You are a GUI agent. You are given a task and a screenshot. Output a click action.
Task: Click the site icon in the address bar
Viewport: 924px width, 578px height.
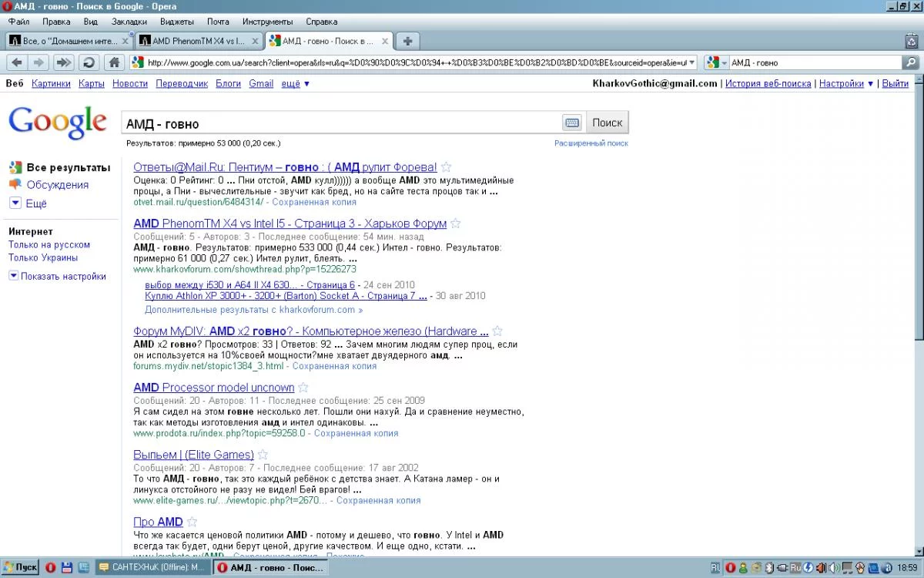[x=138, y=62]
